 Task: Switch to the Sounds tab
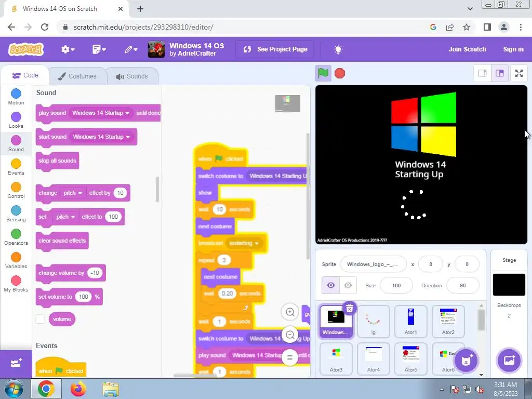[x=132, y=76]
